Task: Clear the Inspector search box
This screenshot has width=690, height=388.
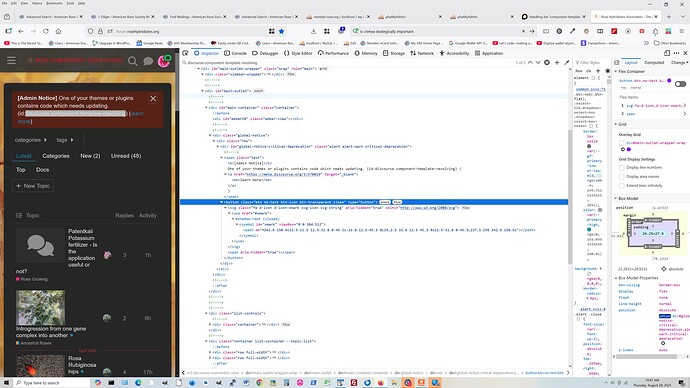Action: pos(547,62)
